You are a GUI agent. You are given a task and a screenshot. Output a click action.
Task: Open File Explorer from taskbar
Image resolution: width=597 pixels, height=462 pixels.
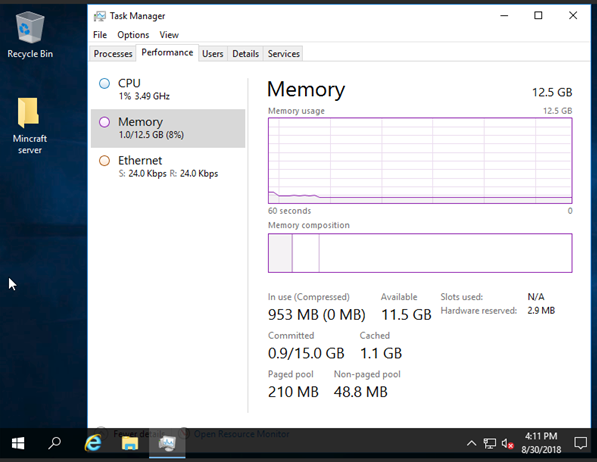(130, 443)
